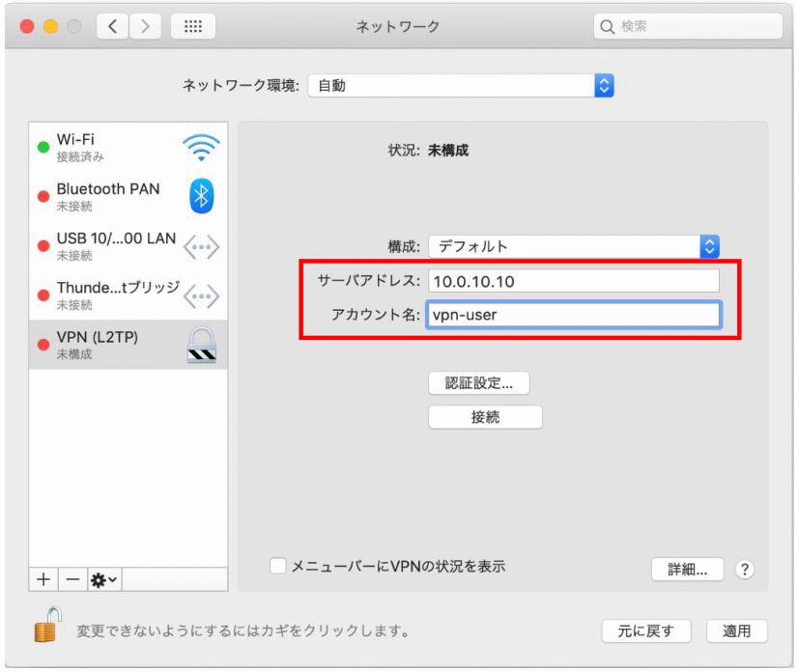The image size is (797, 672).
Task: Open the gear action menu below service list
Action: tap(103, 579)
